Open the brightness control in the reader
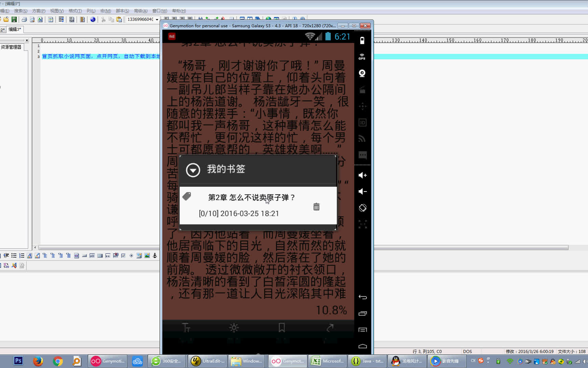This screenshot has width=588, height=368. [234, 327]
